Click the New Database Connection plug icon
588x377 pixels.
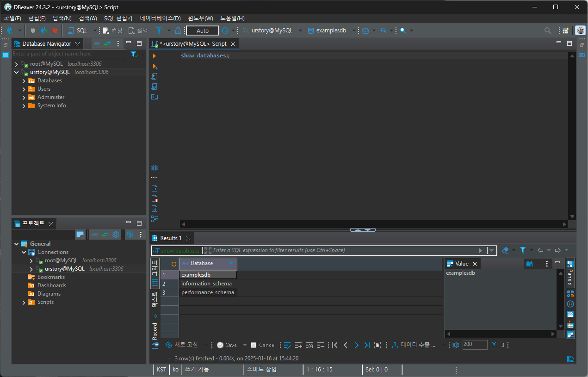click(10, 31)
